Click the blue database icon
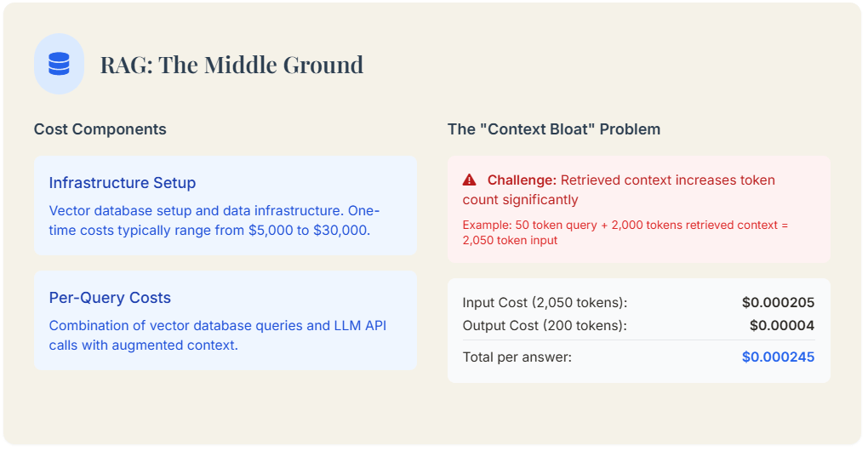 59,64
